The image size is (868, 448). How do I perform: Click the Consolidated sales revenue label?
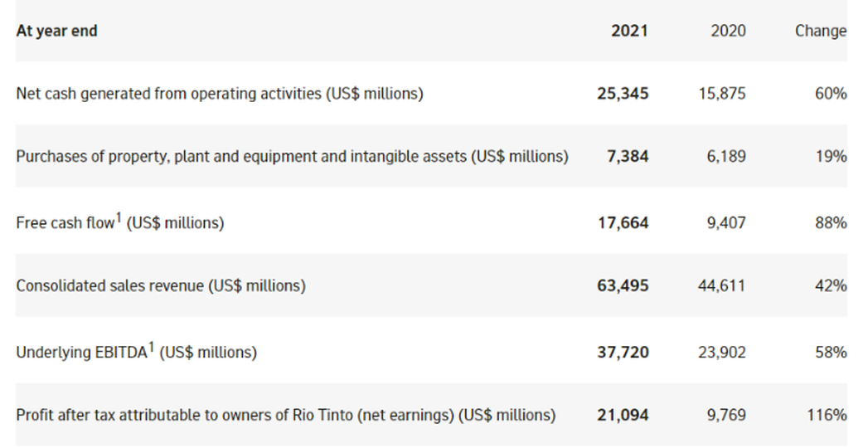point(161,286)
